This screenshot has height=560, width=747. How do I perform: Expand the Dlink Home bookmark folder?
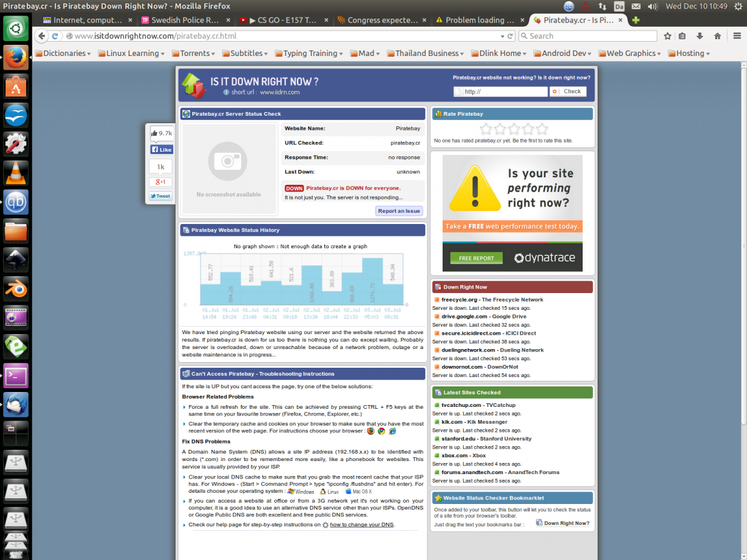click(x=499, y=54)
